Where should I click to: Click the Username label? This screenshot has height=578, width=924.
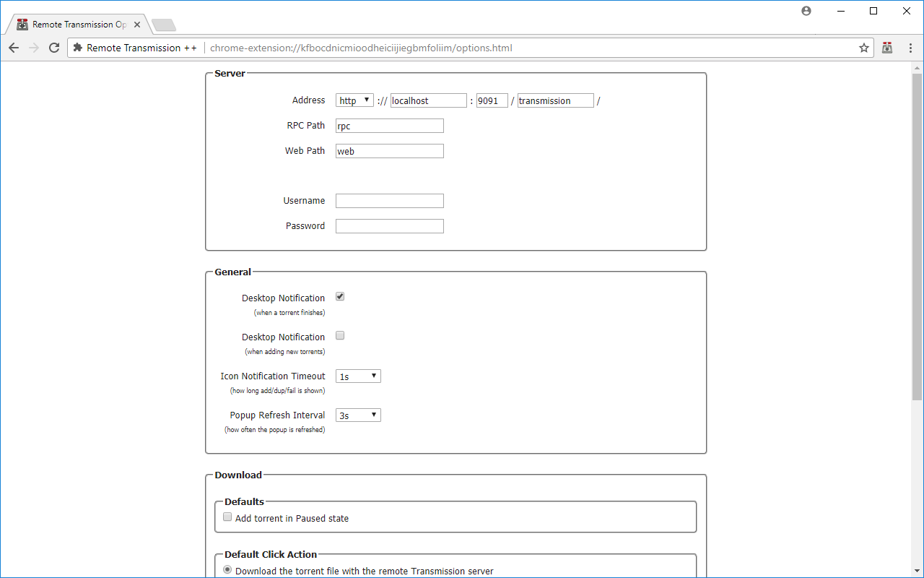pos(305,201)
